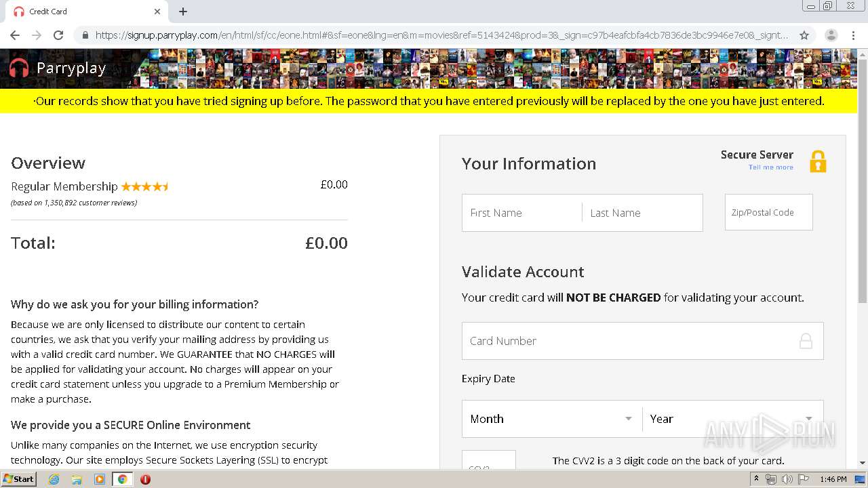Viewport: 868px width, 488px height.
Task: Click the volume speaker icon in system tray
Action: [x=787, y=479]
